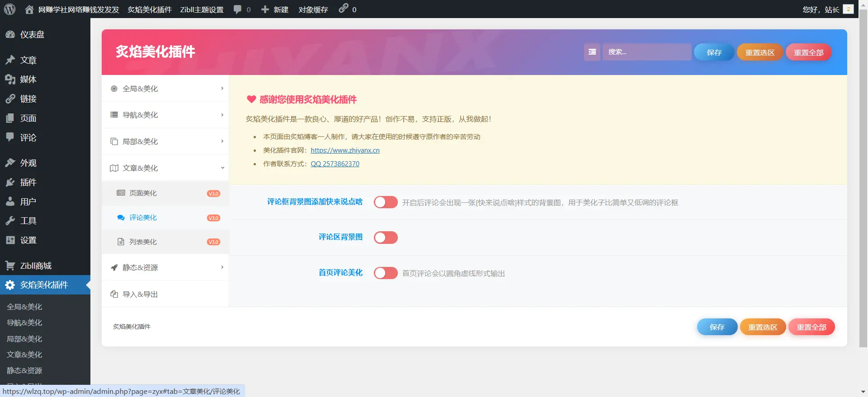The height and width of the screenshot is (397, 868).
Task: Expand the 导航&美化 section arrow
Action: [222, 115]
